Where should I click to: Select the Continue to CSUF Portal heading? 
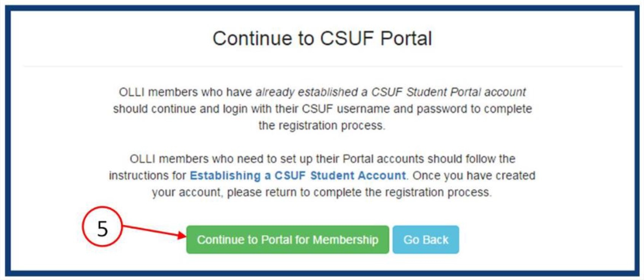pos(322,38)
